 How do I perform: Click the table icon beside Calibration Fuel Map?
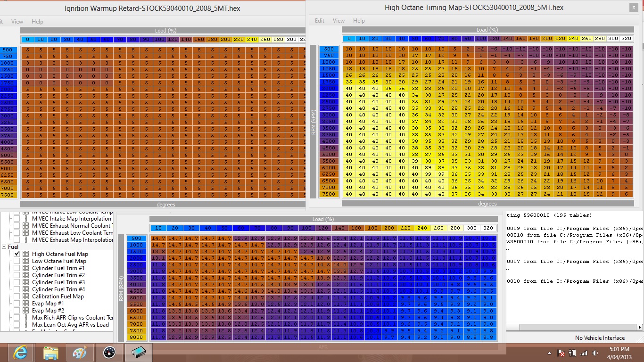(x=25, y=296)
